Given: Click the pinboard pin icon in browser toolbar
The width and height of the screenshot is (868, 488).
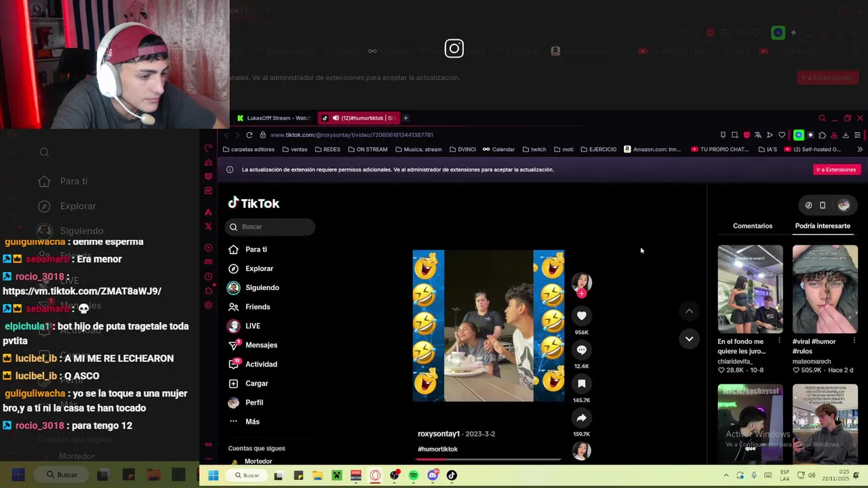Looking at the screenshot, I should [x=723, y=135].
